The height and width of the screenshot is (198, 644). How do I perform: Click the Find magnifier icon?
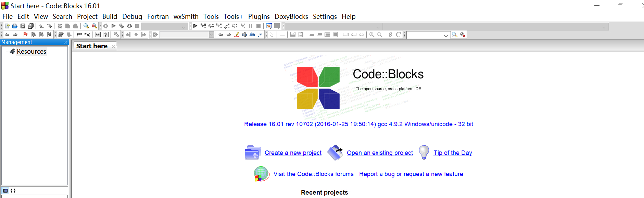pos(86,26)
